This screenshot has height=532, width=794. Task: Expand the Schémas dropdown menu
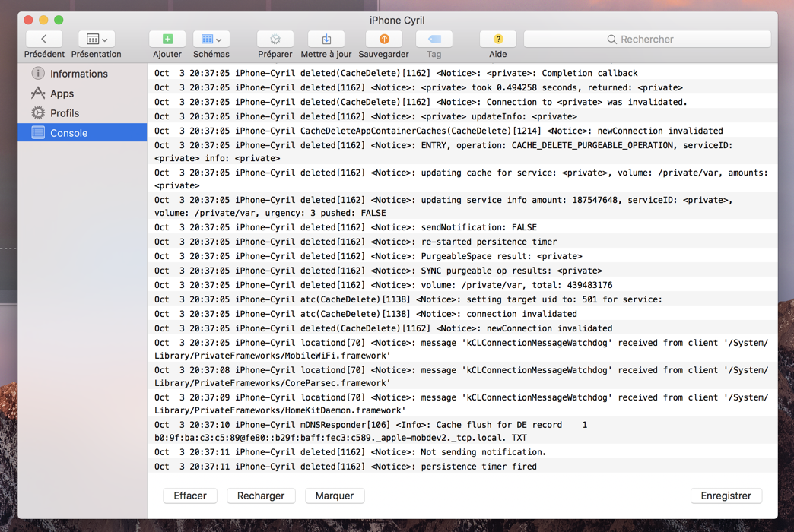[211, 39]
